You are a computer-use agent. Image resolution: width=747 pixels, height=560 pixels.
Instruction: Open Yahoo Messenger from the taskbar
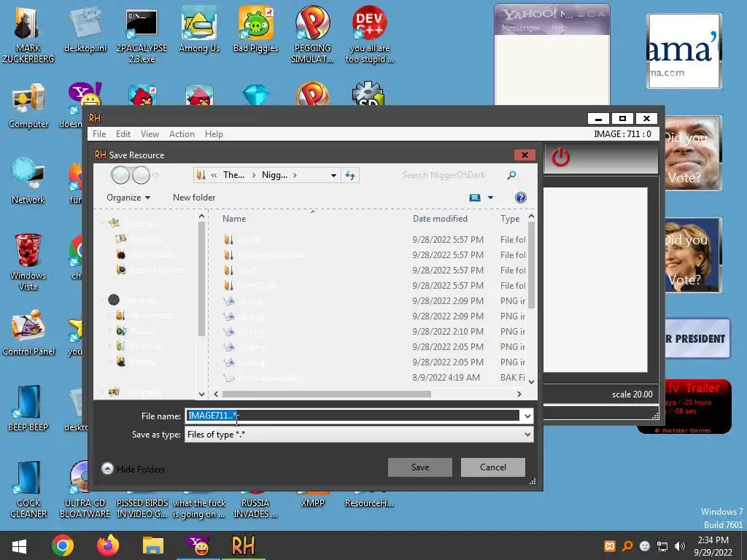pos(199,545)
